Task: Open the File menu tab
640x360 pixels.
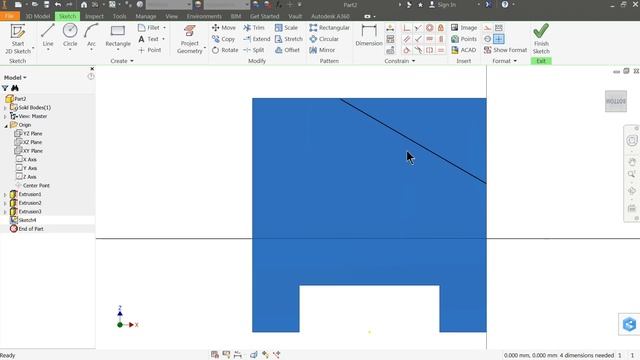Action: 10,16
